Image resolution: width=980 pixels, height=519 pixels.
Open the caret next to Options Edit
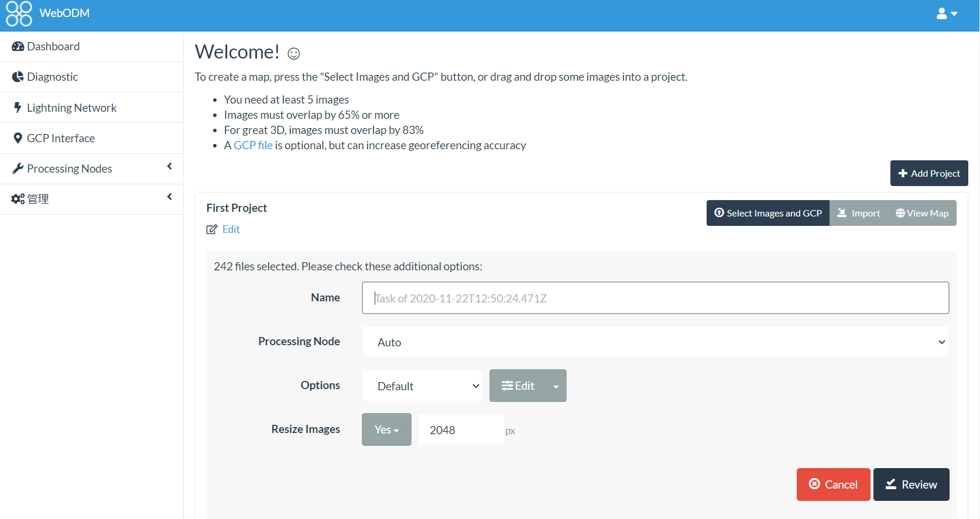(556, 386)
